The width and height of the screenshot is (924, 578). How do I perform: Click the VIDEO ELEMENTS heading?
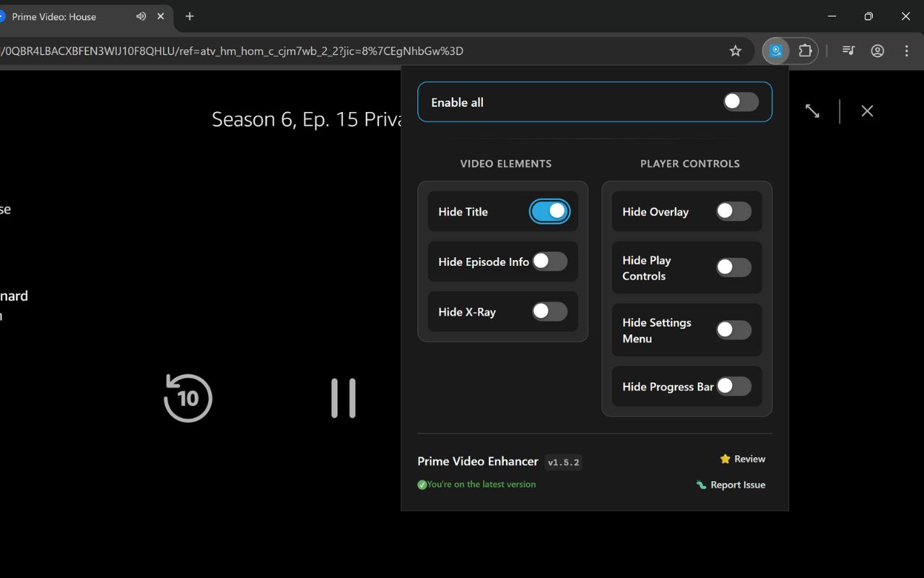[506, 163]
